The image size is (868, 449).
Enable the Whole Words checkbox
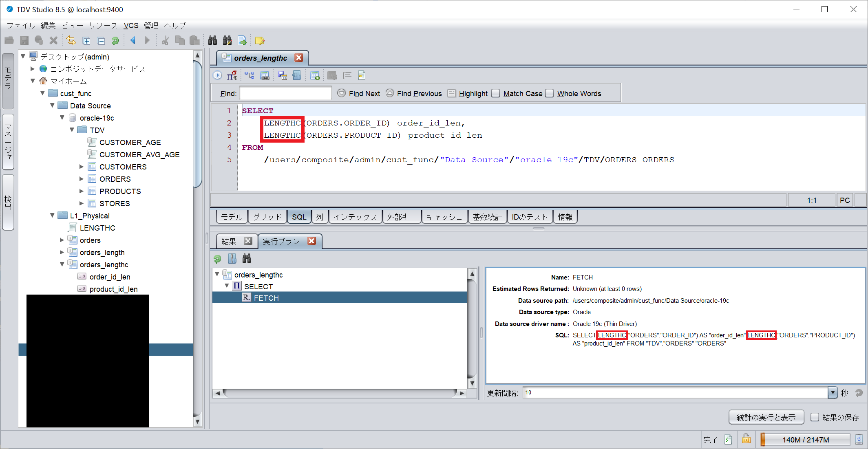point(550,93)
